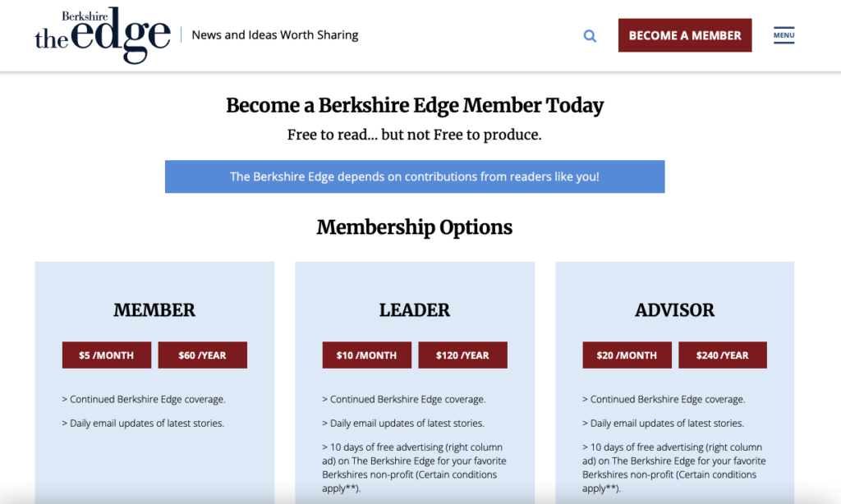
Task: Click the ADVISOR tier heading
Action: [675, 310]
